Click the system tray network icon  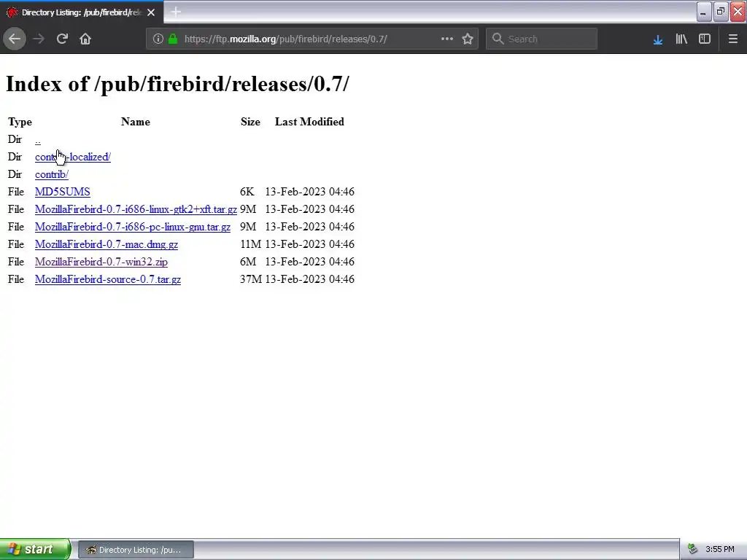click(692, 550)
